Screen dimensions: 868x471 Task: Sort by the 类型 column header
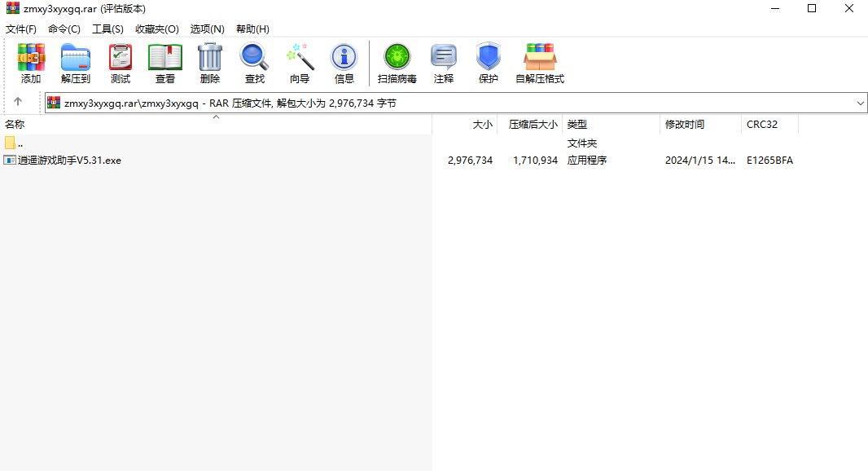pos(612,125)
